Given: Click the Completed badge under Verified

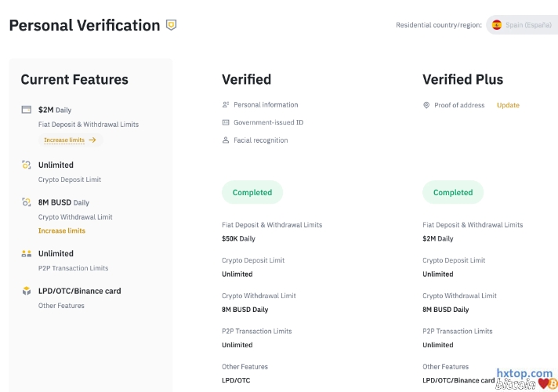Looking at the screenshot, I should 252,192.
